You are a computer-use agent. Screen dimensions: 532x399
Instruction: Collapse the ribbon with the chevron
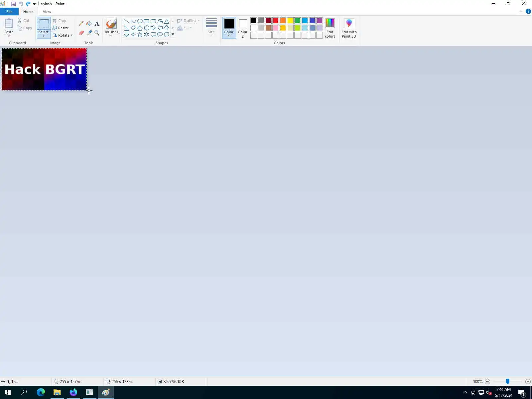click(x=521, y=11)
